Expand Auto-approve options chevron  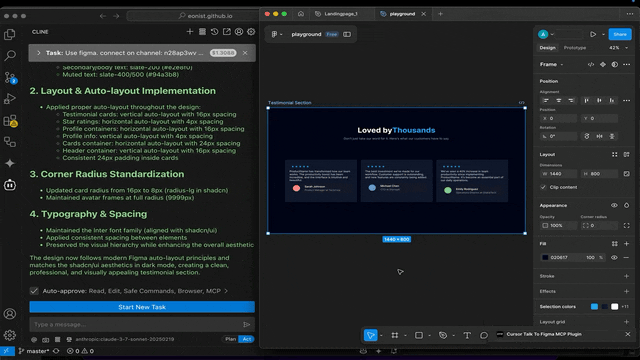pos(226,291)
